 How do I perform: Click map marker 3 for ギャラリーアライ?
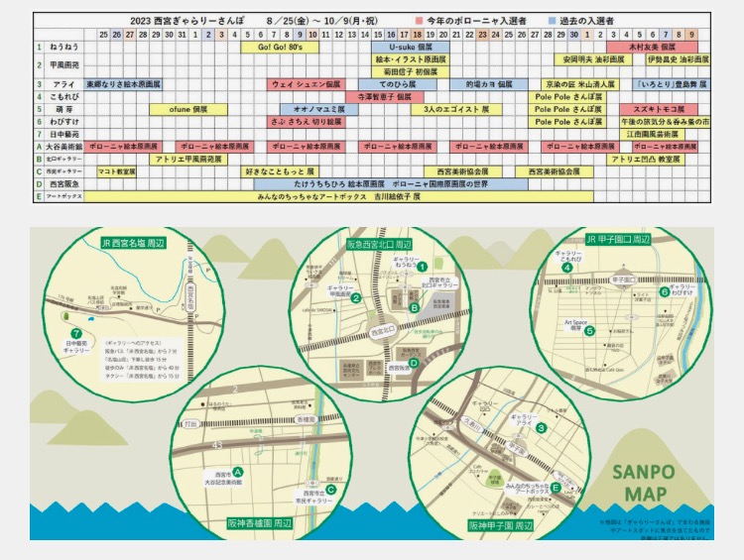pos(542,428)
